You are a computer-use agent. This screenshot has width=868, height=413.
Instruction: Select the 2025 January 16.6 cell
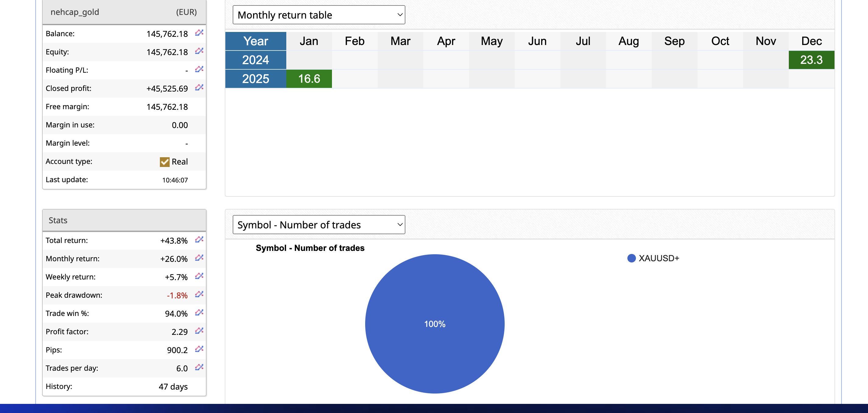click(x=309, y=79)
